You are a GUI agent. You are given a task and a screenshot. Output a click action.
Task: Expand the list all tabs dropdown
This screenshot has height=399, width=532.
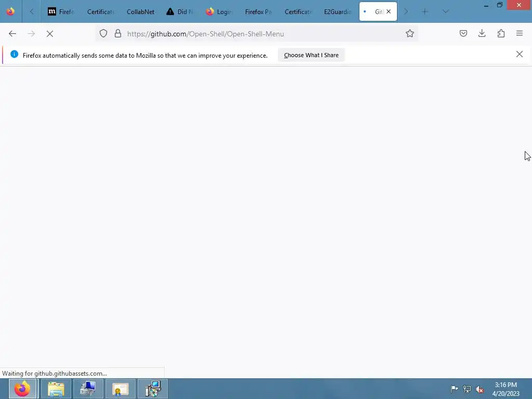[x=446, y=11]
